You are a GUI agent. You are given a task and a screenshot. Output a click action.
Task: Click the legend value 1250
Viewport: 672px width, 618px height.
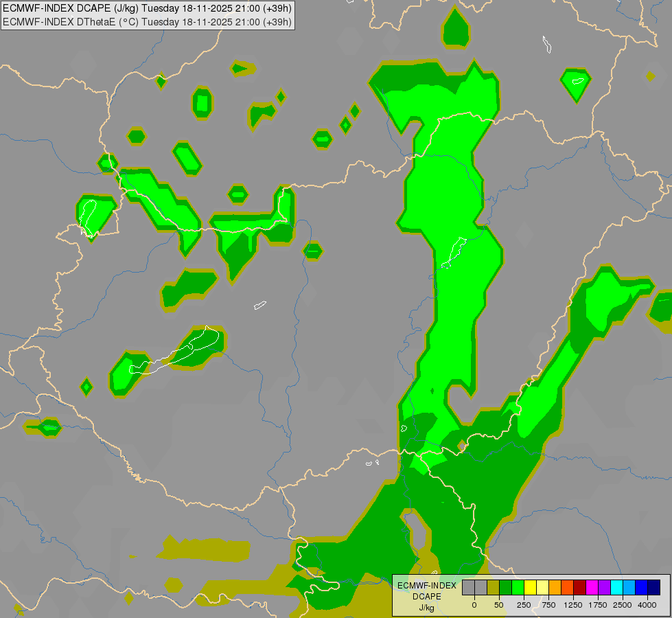[573, 605]
